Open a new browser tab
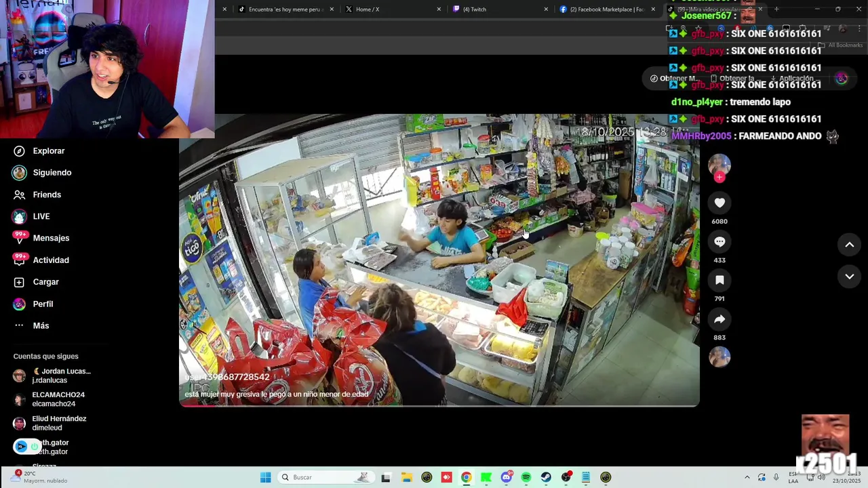 (776, 9)
